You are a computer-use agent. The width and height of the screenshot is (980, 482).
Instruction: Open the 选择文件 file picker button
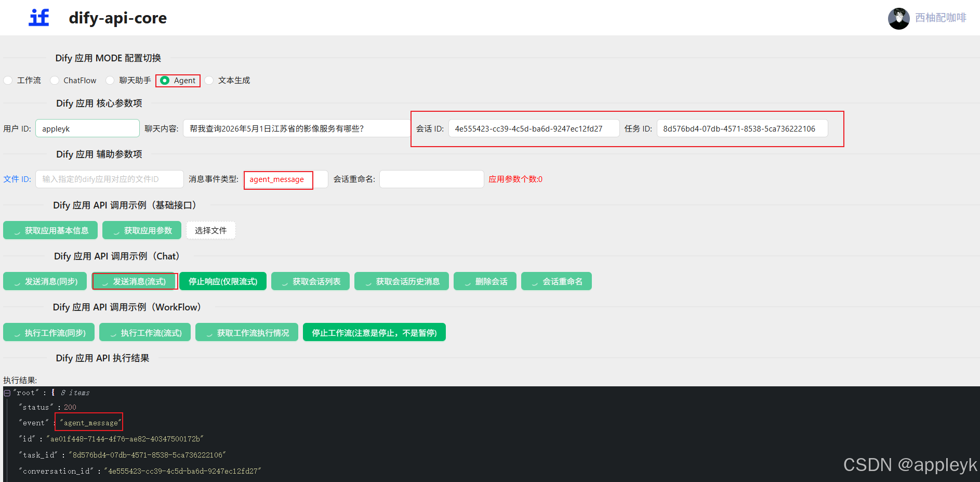[211, 230]
